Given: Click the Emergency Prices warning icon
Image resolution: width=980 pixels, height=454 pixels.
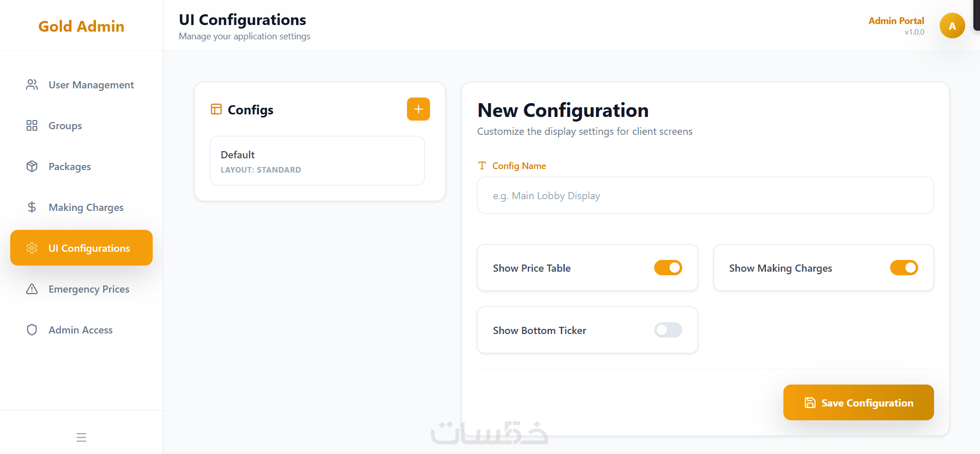Looking at the screenshot, I should click(x=32, y=289).
